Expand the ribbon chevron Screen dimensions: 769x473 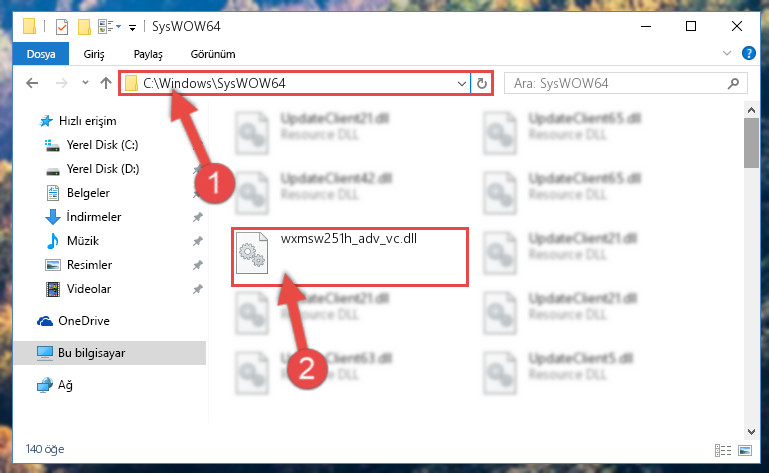tap(727, 53)
